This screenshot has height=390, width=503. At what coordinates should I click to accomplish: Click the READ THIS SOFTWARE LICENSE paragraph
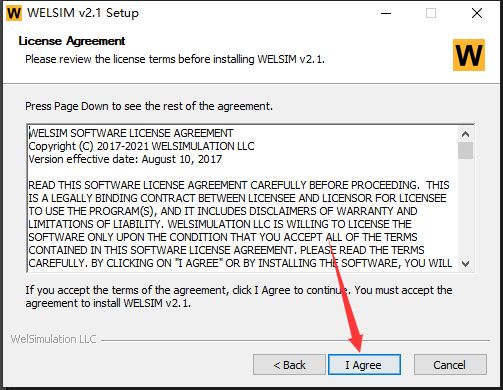pos(240,224)
